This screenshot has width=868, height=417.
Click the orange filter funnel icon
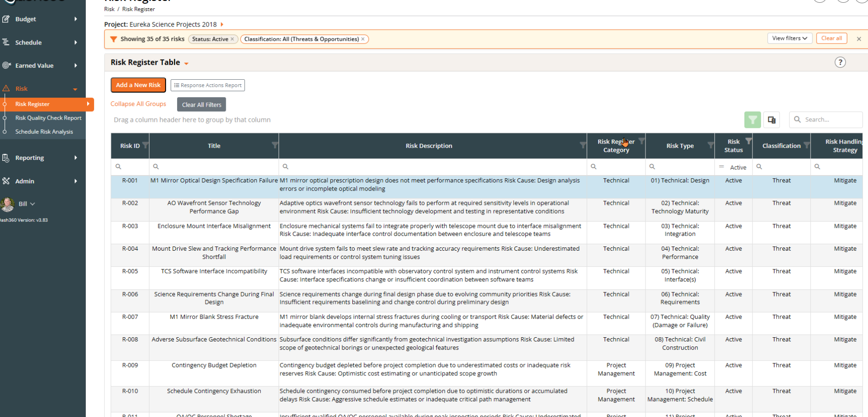tap(113, 39)
